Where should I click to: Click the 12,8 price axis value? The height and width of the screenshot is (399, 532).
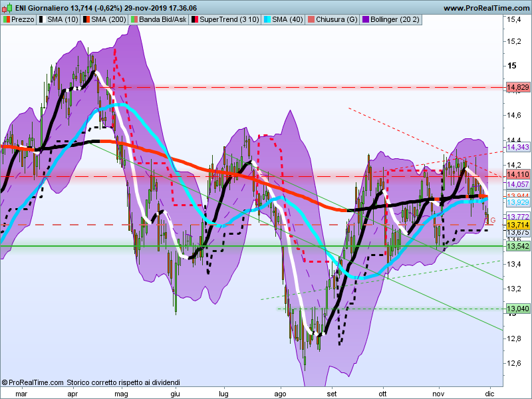click(513, 338)
